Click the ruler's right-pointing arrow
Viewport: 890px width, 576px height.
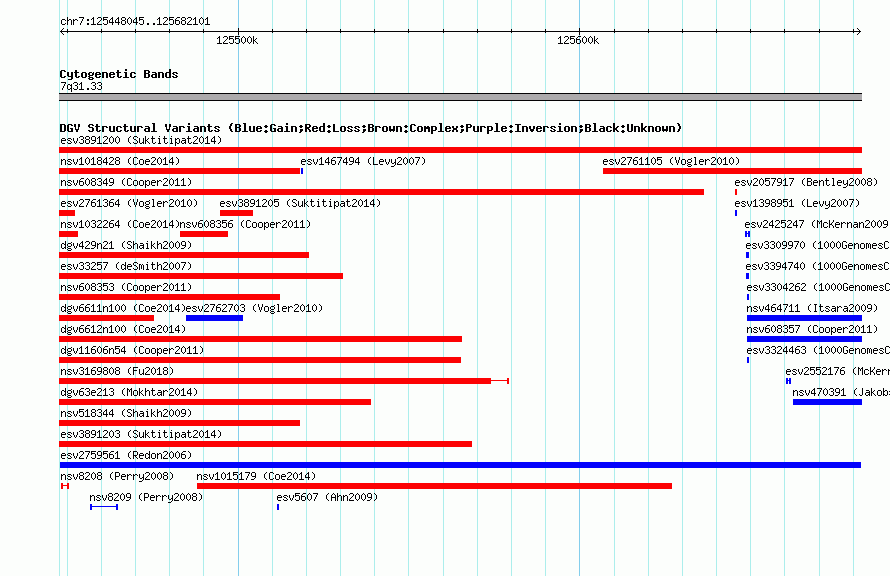(x=858, y=31)
